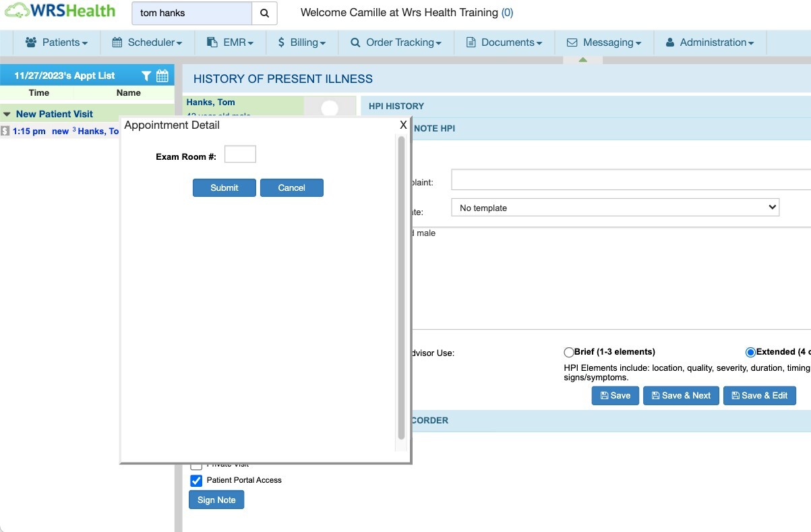The height and width of the screenshot is (532, 811).
Task: Click the dollar sign icon beside 1:15 pm
Action: [x=5, y=131]
